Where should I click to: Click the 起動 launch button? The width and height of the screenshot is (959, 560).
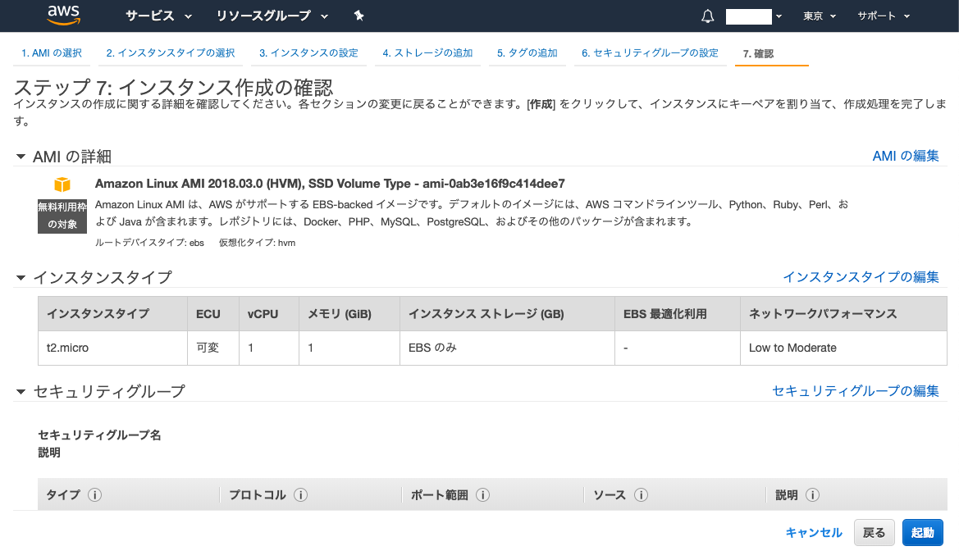922,532
